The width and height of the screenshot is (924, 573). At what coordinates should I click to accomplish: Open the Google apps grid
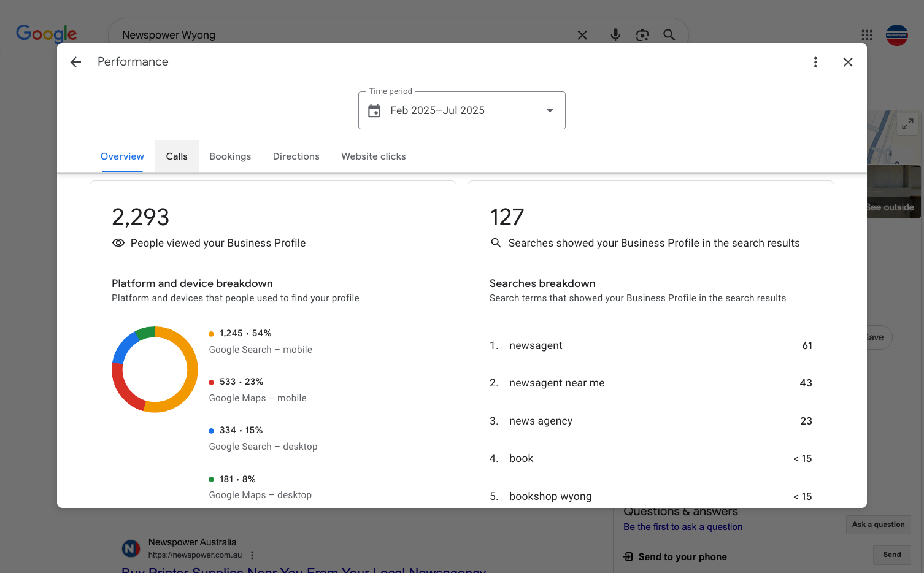(x=867, y=35)
